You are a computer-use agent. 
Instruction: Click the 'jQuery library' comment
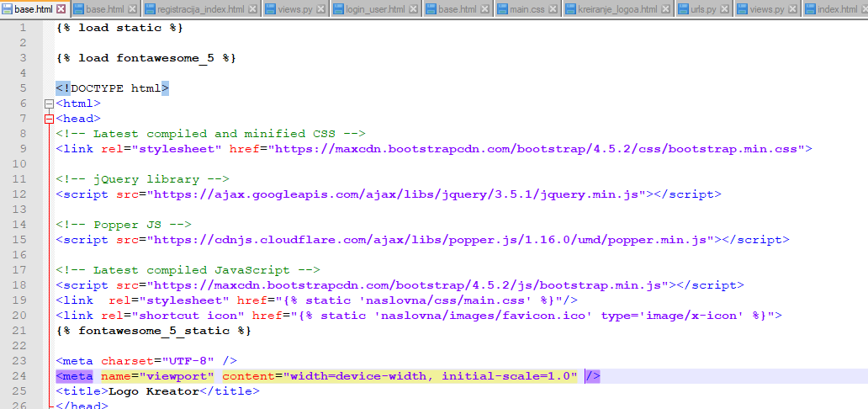pyautogui.click(x=142, y=179)
